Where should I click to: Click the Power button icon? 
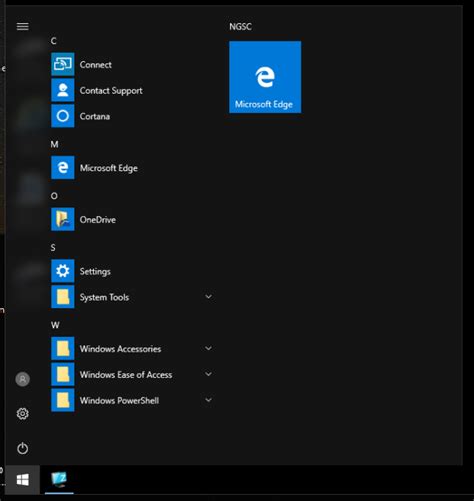point(23,448)
